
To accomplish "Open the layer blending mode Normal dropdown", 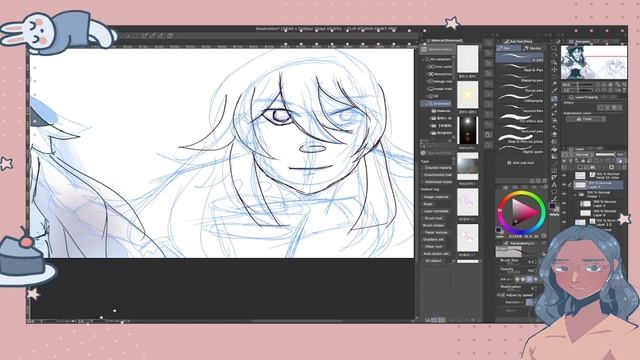I will tap(582, 155).
